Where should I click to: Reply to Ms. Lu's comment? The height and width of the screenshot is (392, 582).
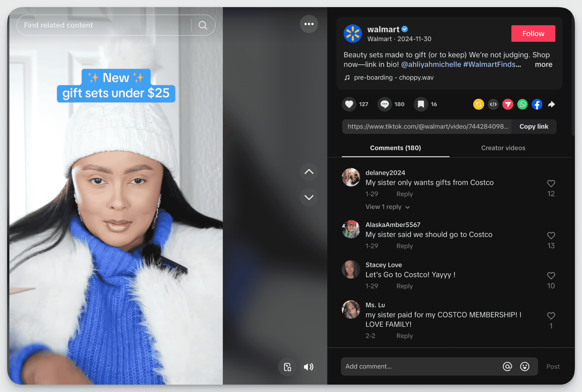[404, 336]
